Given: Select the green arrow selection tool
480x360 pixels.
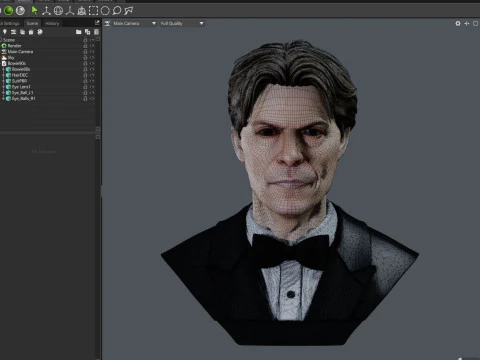Looking at the screenshot, I should click(x=34, y=11).
